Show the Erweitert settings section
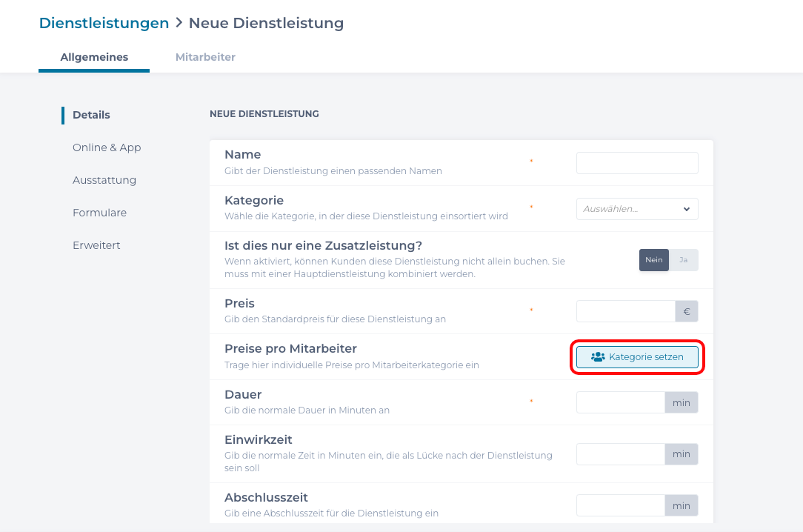The width and height of the screenshot is (803, 532). pos(96,245)
